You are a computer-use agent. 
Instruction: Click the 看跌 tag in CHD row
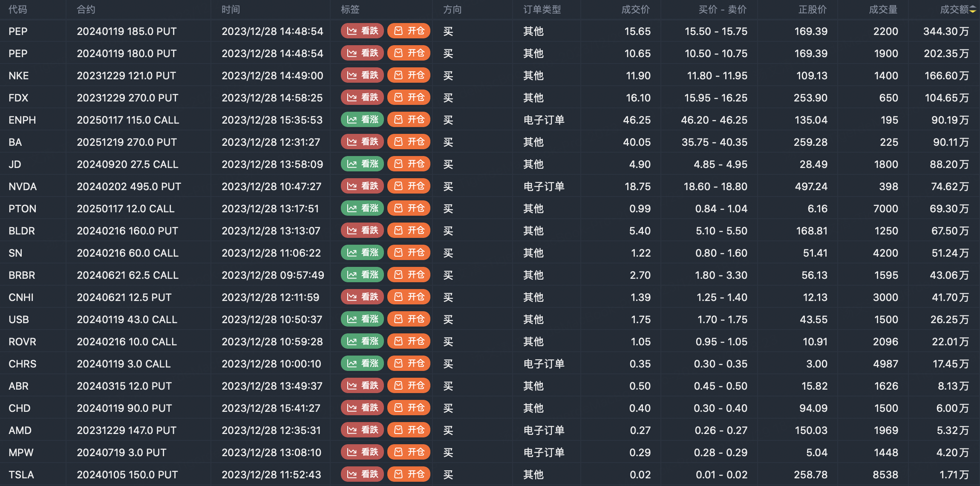[362, 408]
